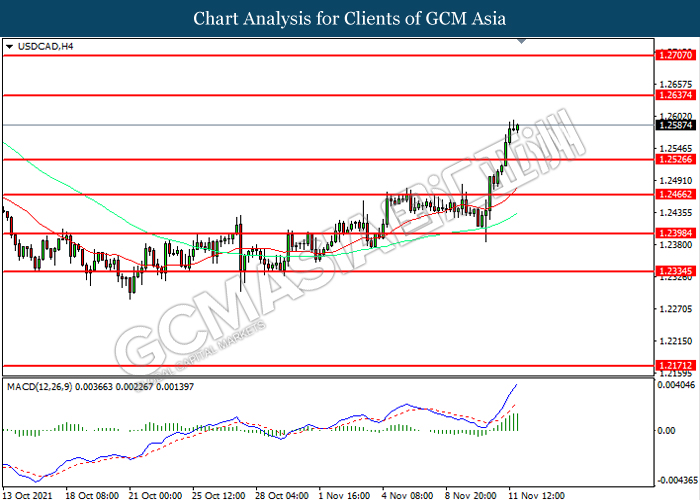Screen dimensions: 700x500
Task: Click the Chart Analysis for Clients header title
Action: (350, 19)
